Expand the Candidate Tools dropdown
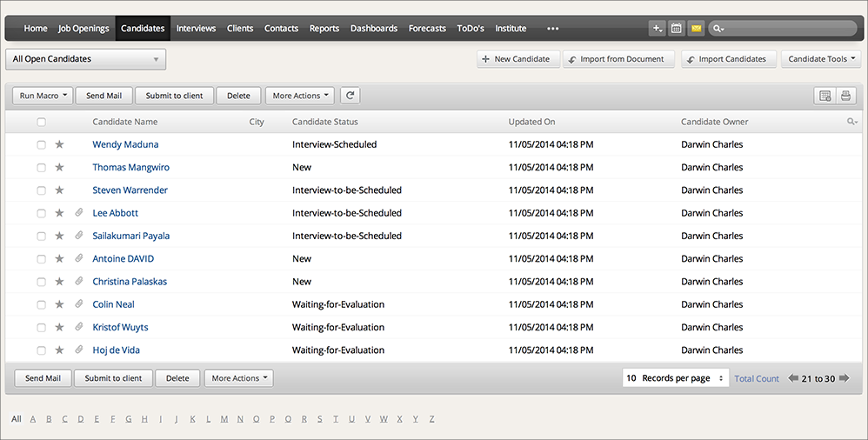Image resolution: width=868 pixels, height=440 pixels. click(x=820, y=59)
